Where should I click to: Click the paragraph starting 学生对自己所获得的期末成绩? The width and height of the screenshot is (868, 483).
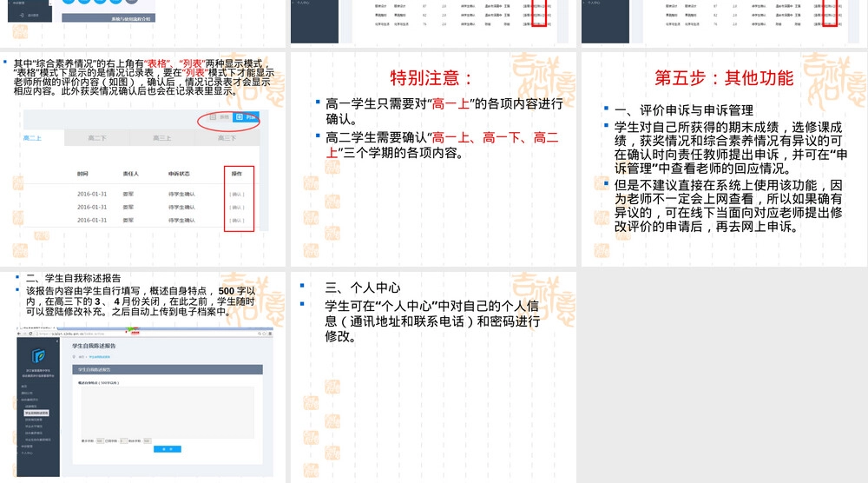[731, 148]
